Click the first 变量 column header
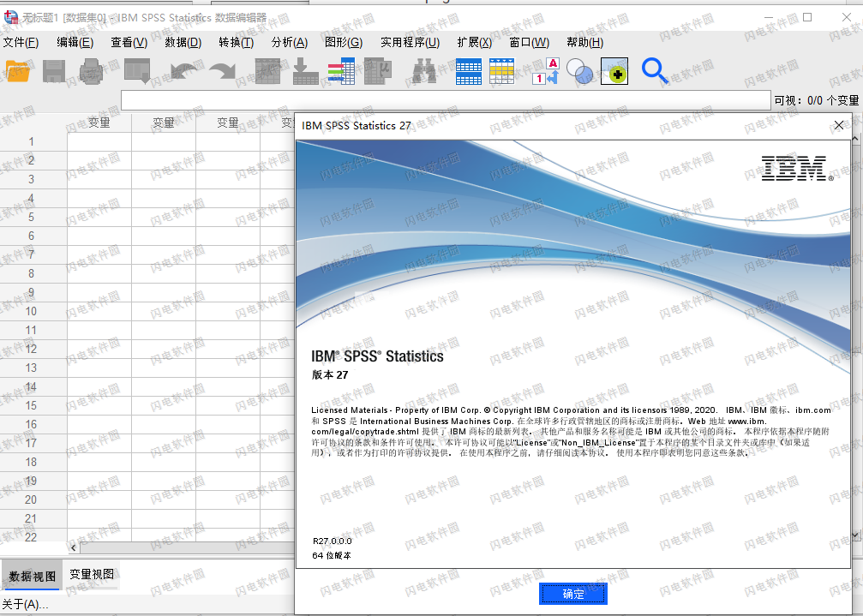The width and height of the screenshot is (863, 616). [99, 123]
